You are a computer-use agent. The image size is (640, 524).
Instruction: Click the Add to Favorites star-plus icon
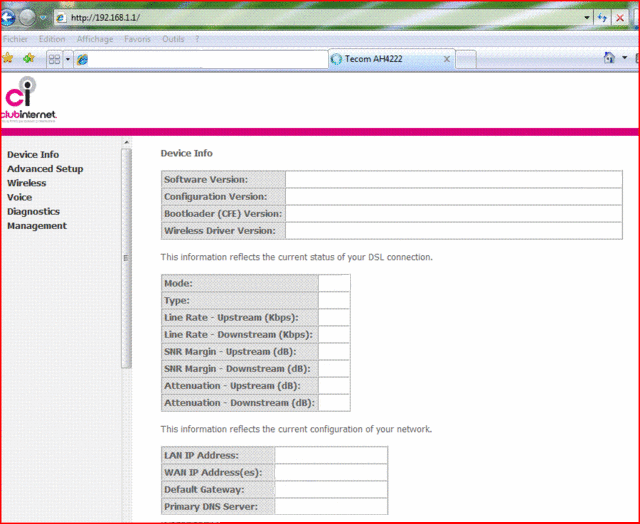point(29,58)
